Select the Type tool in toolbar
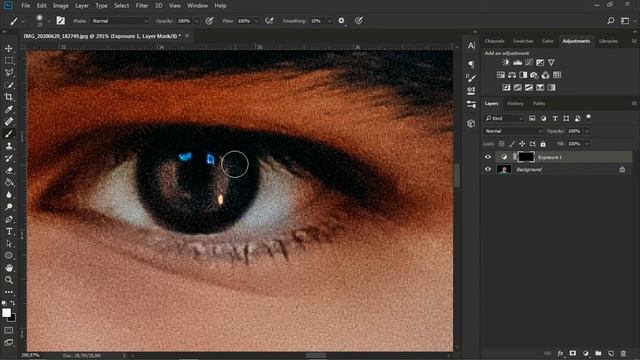This screenshot has height=360, width=640. (x=9, y=231)
